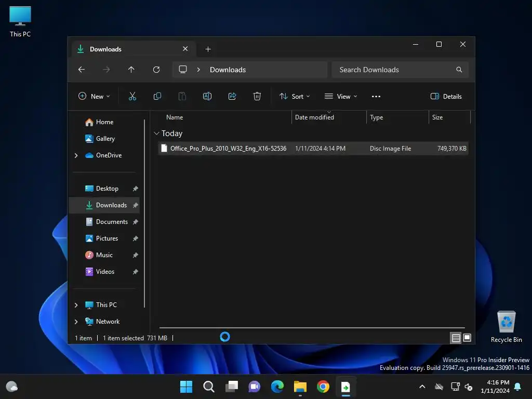This screenshot has width=532, height=399.
Task: Open Chat app in taskbar
Action: pyautogui.click(x=255, y=387)
